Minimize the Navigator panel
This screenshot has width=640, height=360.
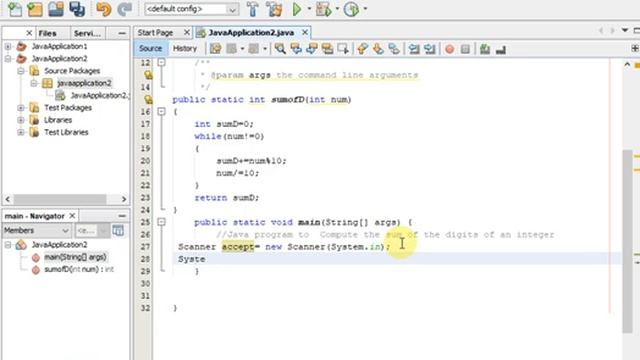122,216
